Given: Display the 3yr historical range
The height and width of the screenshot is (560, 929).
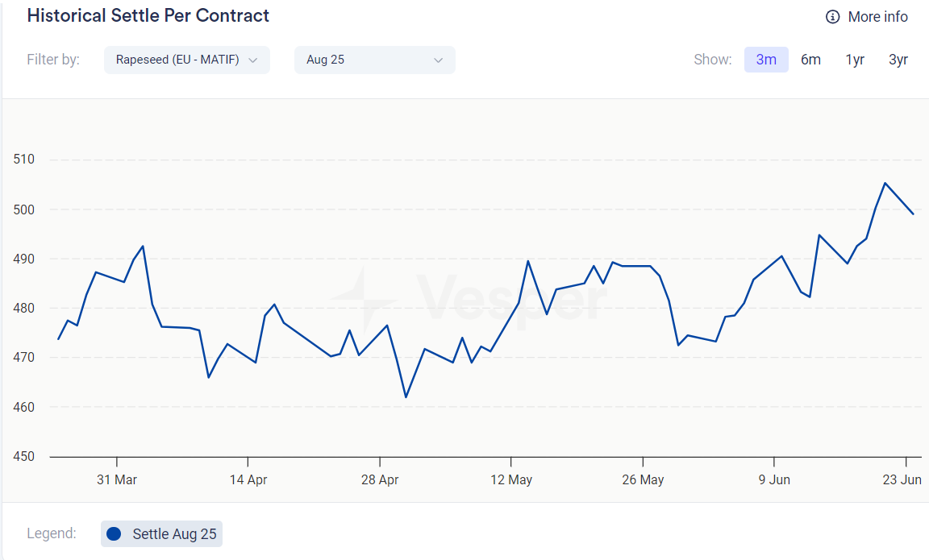Looking at the screenshot, I should pyautogui.click(x=898, y=60).
